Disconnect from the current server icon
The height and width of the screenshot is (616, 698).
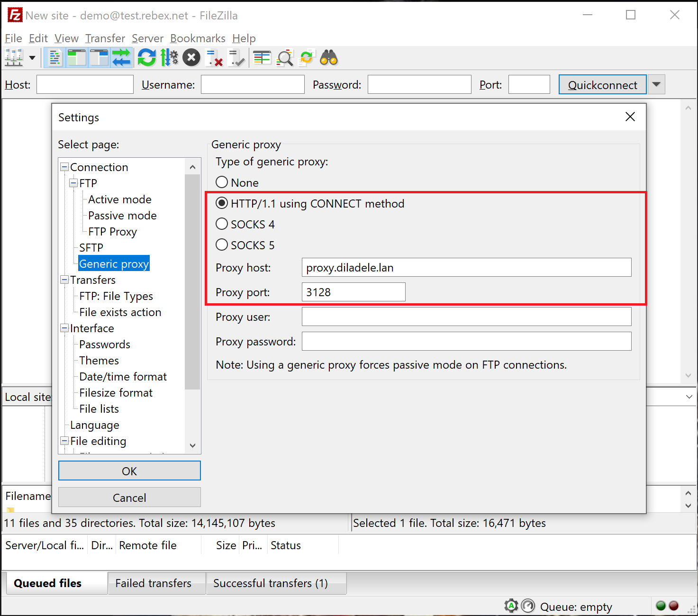(214, 58)
